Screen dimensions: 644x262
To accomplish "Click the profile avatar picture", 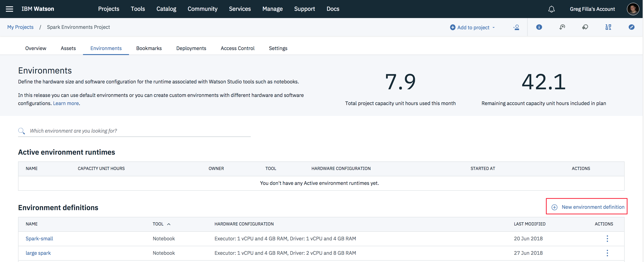I will click(633, 9).
